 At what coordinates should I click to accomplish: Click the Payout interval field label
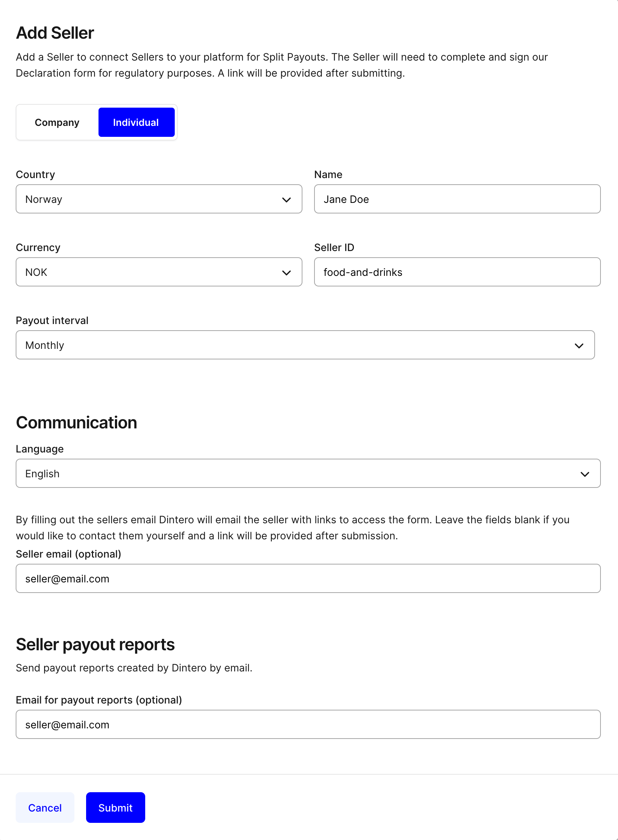[x=52, y=321]
